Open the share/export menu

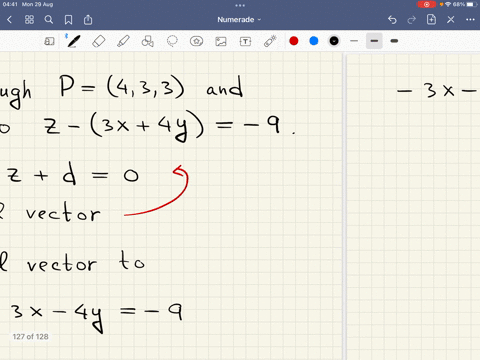click(88, 19)
